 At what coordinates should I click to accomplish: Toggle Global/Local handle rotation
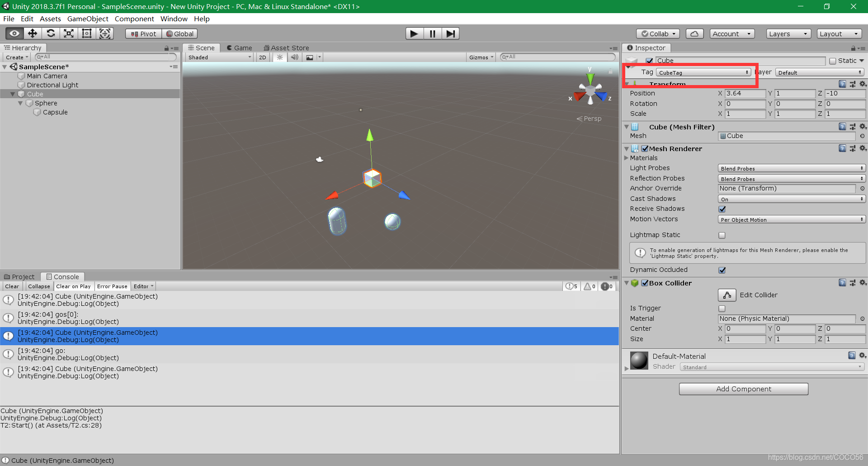click(179, 34)
